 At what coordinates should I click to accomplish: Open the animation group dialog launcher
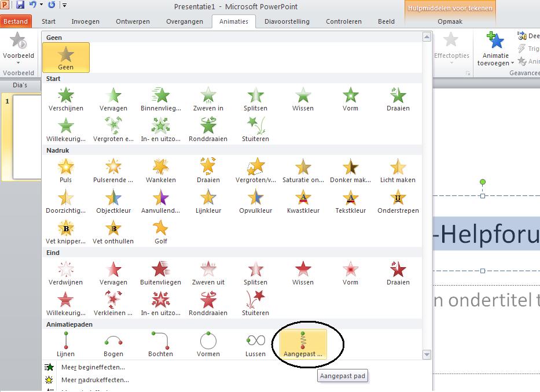(x=468, y=73)
